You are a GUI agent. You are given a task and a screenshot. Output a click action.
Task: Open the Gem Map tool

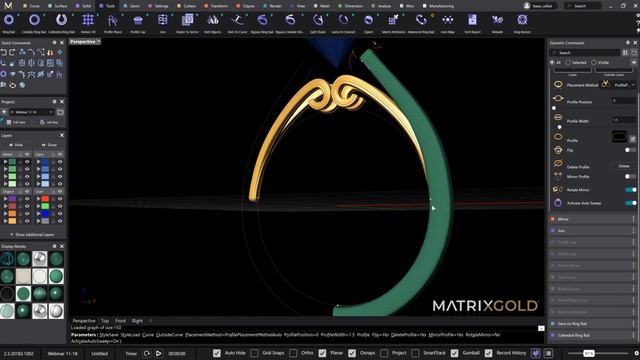(448, 23)
